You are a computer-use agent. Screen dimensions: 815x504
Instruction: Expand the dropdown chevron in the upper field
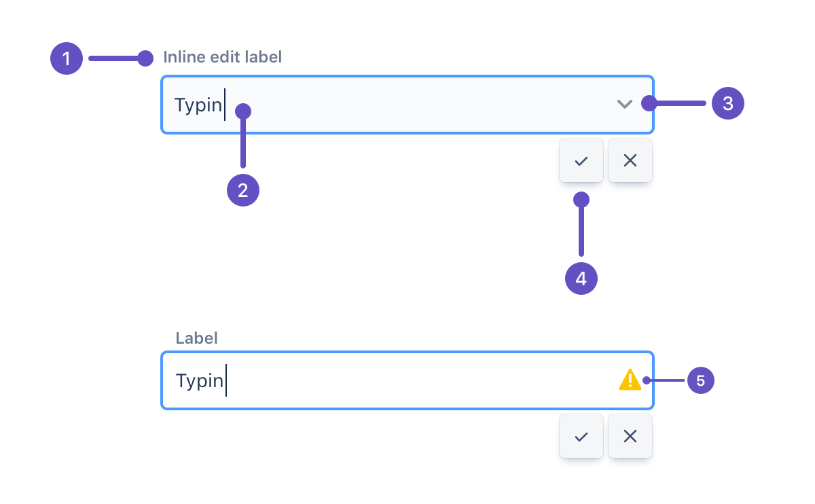[625, 104]
